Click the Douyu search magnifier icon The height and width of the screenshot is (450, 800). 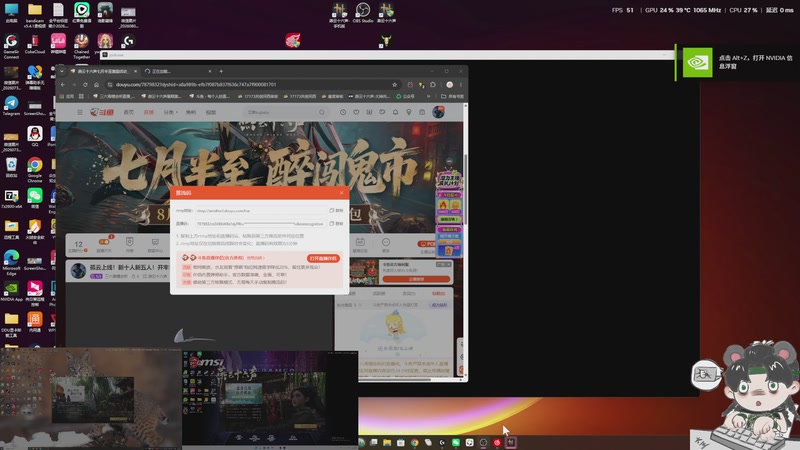point(321,112)
